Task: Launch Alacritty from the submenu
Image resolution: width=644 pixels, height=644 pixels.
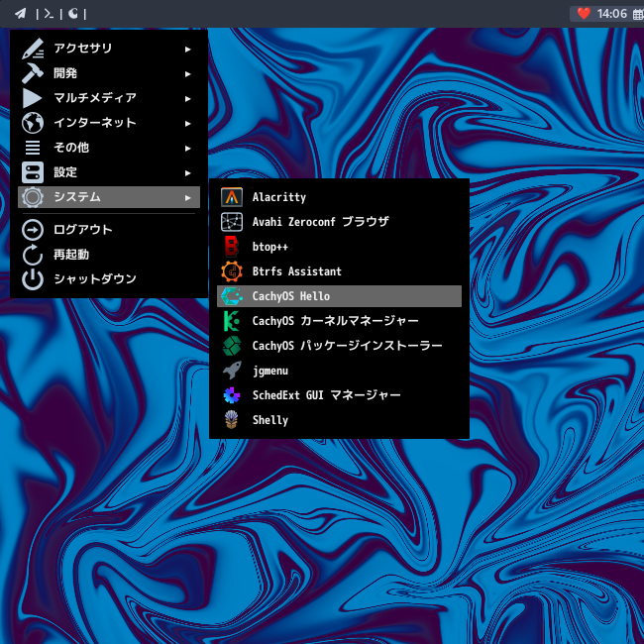Action: tap(339, 197)
